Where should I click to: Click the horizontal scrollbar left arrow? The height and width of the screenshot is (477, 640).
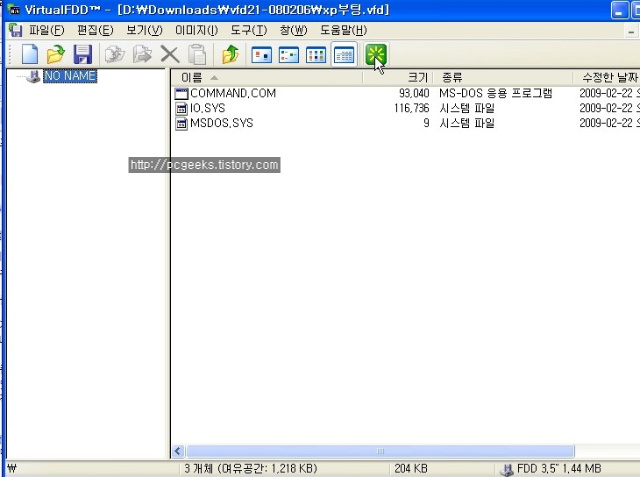tap(178, 451)
